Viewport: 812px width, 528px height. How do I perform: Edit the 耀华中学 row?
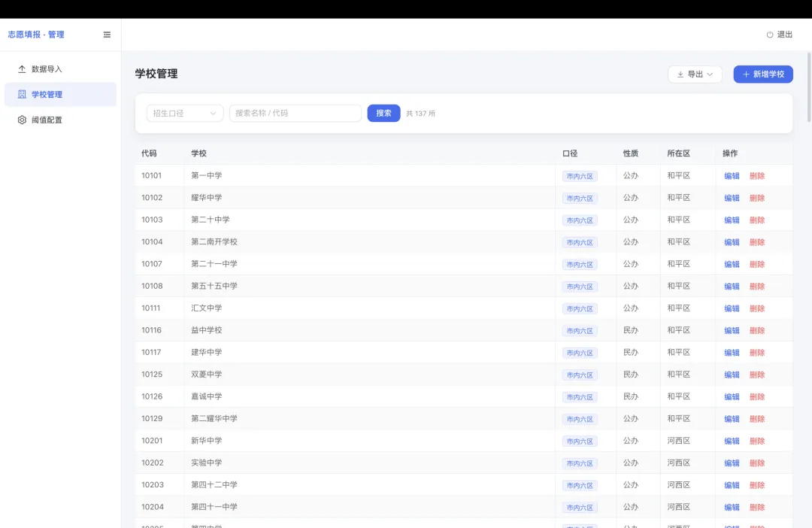(x=732, y=198)
